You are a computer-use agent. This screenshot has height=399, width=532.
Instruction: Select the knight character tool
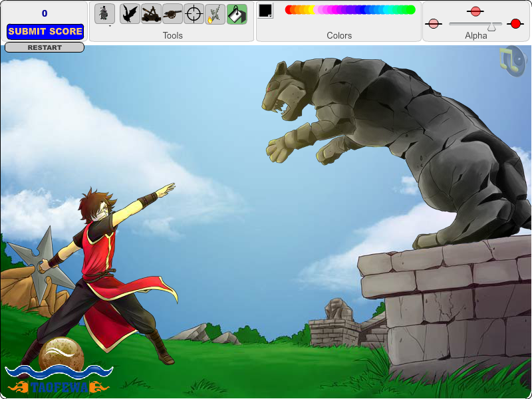click(x=104, y=13)
